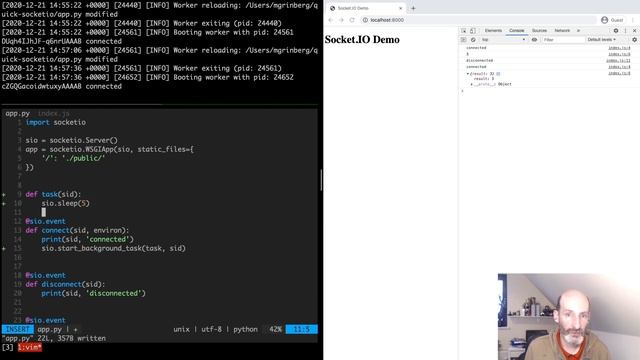
Task: Open the Sources tab
Action: click(539, 31)
